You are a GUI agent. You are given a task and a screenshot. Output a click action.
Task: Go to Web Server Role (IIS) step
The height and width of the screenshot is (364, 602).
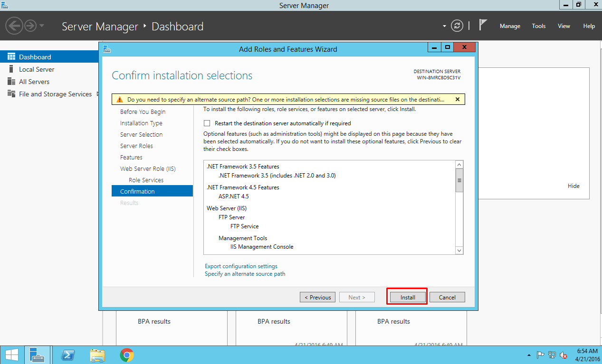click(x=148, y=168)
